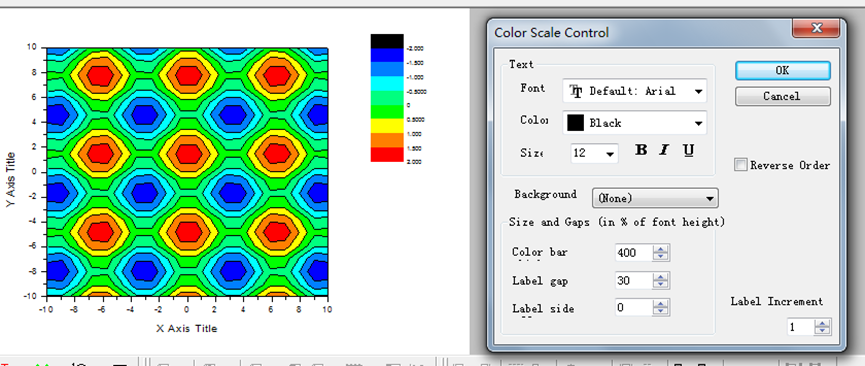Click the Cancel button
Viewport: 865px width, 366px height.
point(782,96)
